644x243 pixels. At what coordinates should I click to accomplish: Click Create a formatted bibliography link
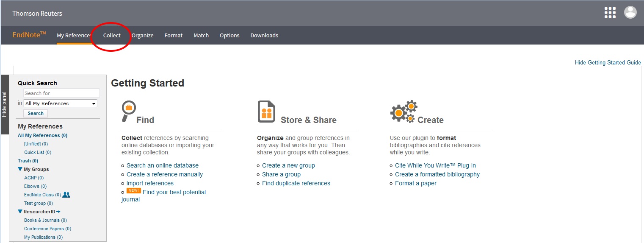pos(437,174)
